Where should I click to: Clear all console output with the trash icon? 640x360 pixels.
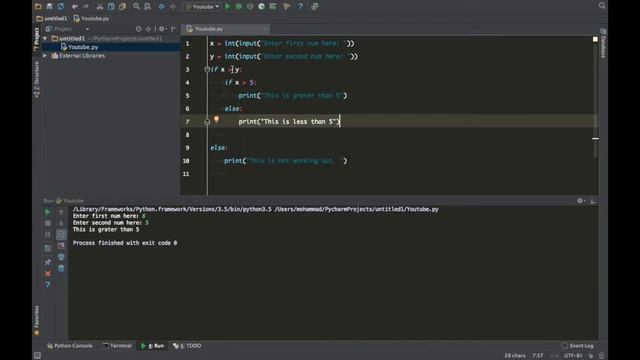(x=61, y=268)
